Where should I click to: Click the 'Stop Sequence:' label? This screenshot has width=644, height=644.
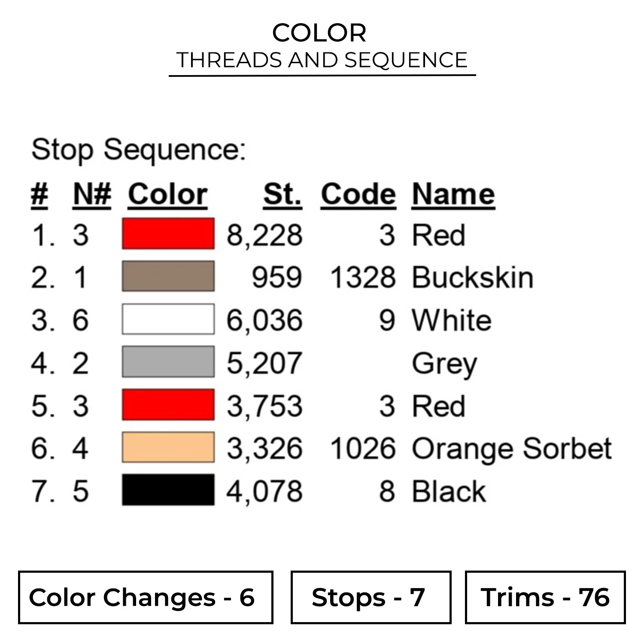coord(139,150)
